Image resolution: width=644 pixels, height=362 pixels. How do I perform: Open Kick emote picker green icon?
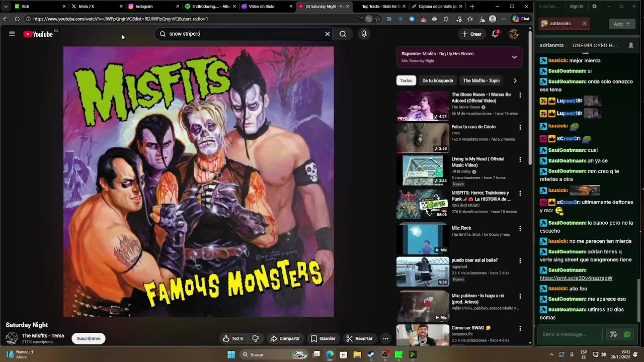point(627,334)
